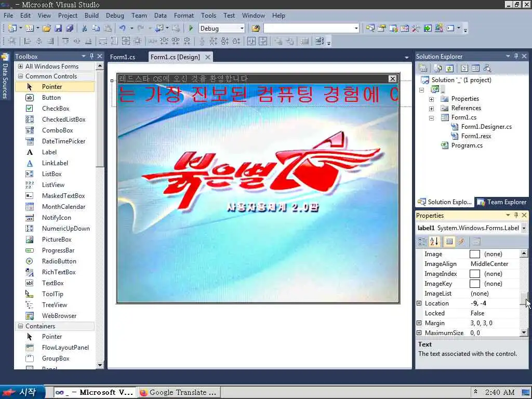Close the Form1.cs [Design] tab
532x399 pixels.
pyautogui.click(x=208, y=57)
